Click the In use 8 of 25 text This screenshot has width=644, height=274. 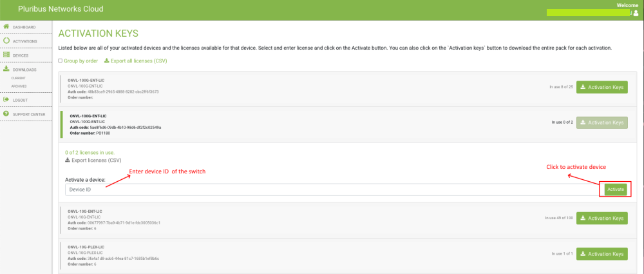[x=561, y=87]
